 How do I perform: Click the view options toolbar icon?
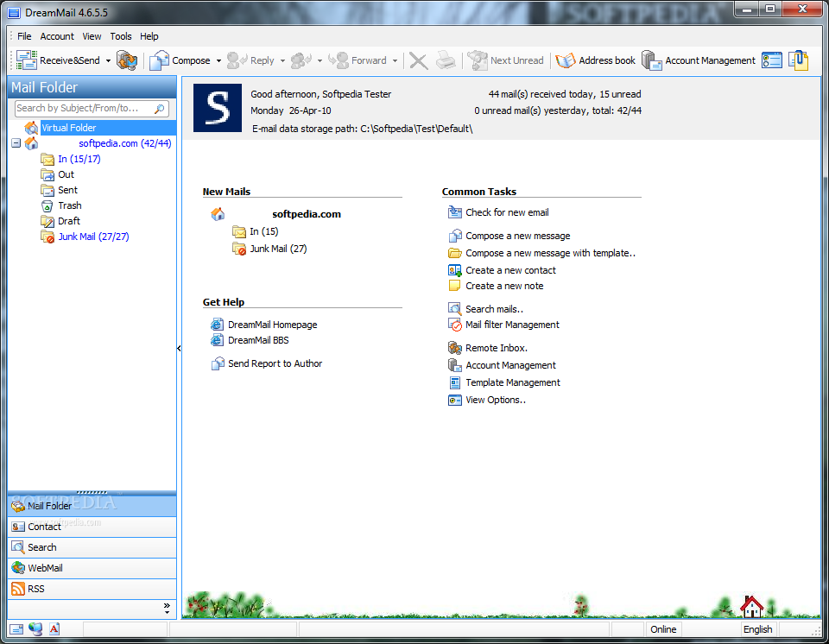click(x=772, y=60)
